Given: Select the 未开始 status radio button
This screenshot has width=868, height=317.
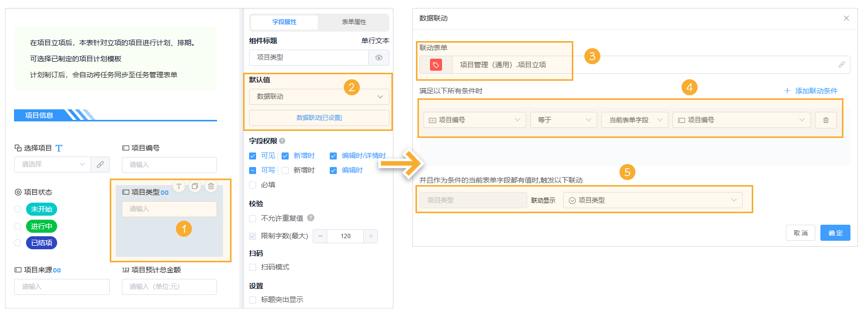Looking at the screenshot, I should [x=18, y=209].
